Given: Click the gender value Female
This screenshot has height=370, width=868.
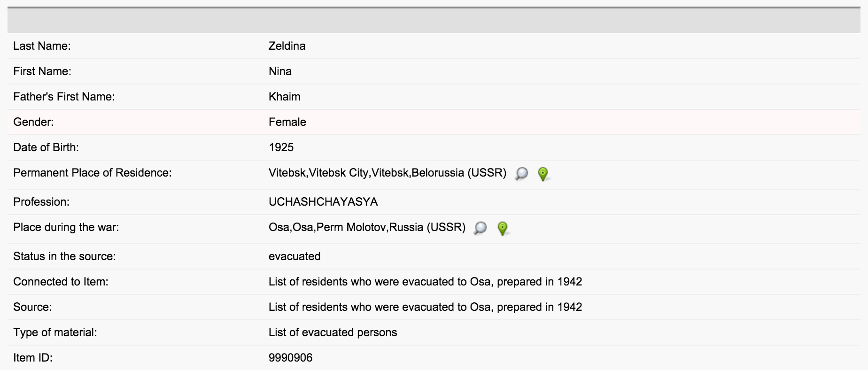Looking at the screenshot, I should click(x=287, y=122).
